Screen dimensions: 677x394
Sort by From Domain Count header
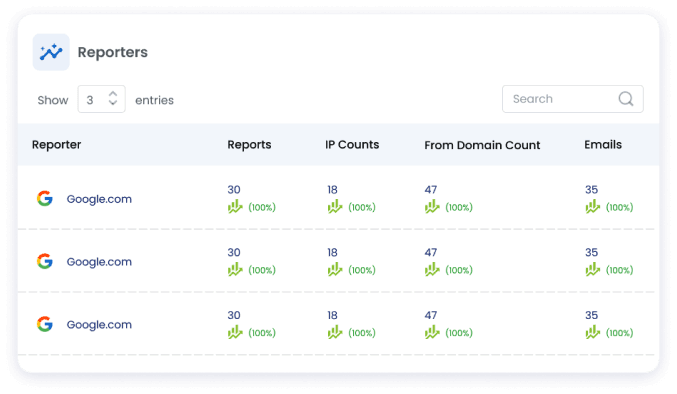click(482, 145)
